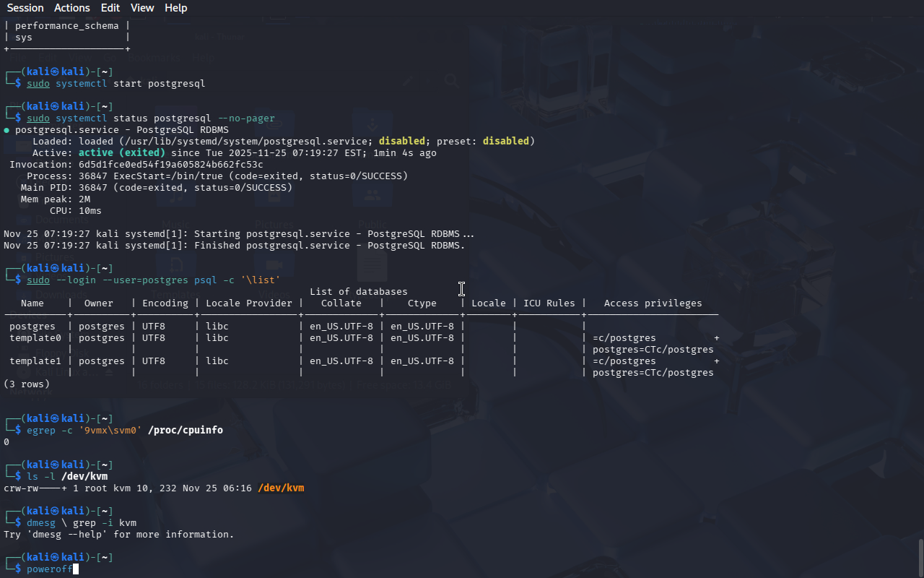Open the View menu
This screenshot has width=924, height=578.
[x=142, y=8]
